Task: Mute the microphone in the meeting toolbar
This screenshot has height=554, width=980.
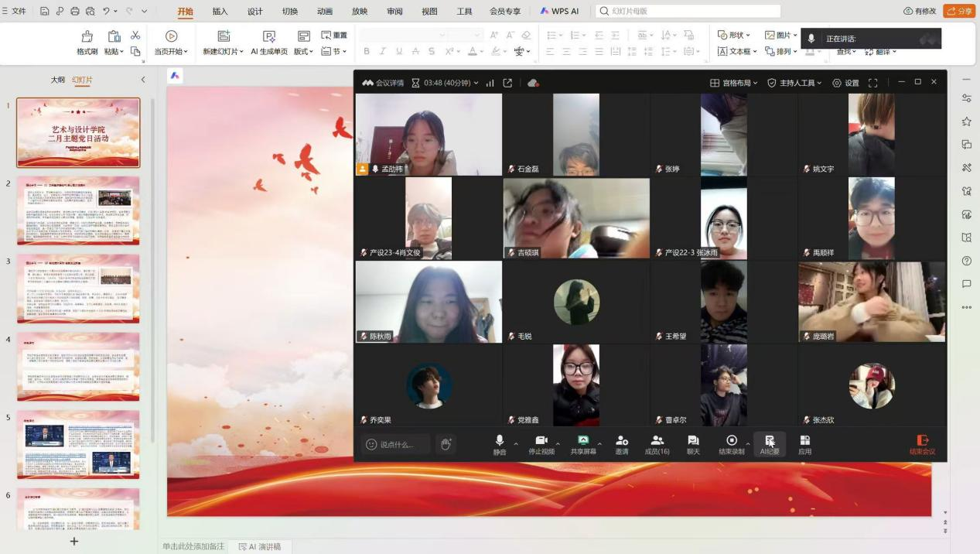Action: click(500, 441)
